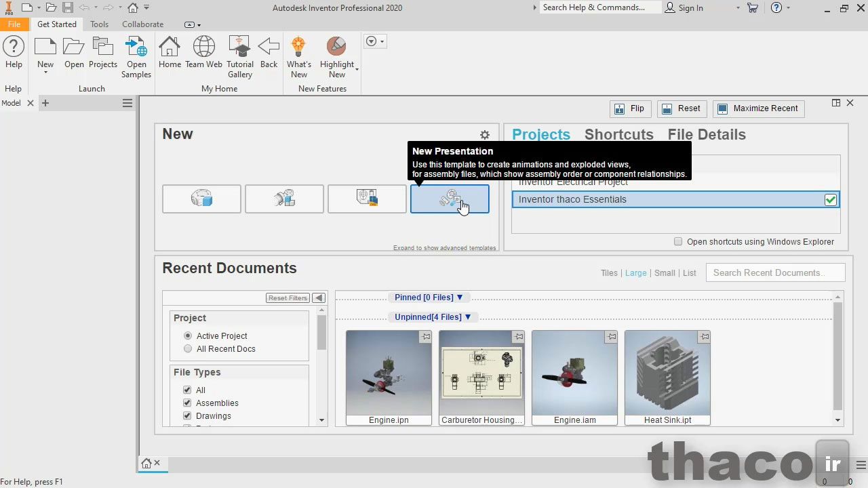This screenshot has width=868, height=488.
Task: Toggle Assemblies file type checkbox
Action: [187, 403]
